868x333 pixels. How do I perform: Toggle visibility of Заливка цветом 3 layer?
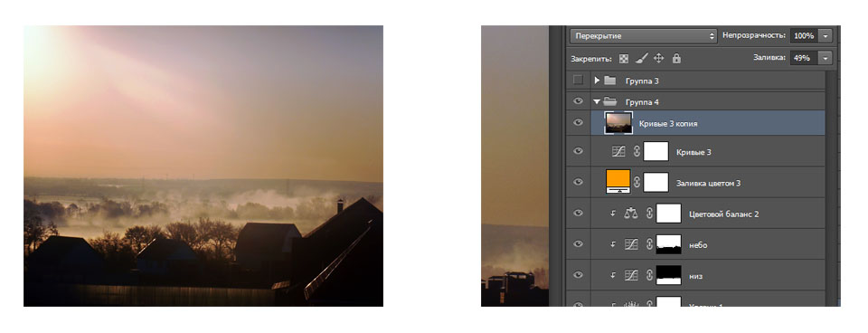click(x=578, y=182)
